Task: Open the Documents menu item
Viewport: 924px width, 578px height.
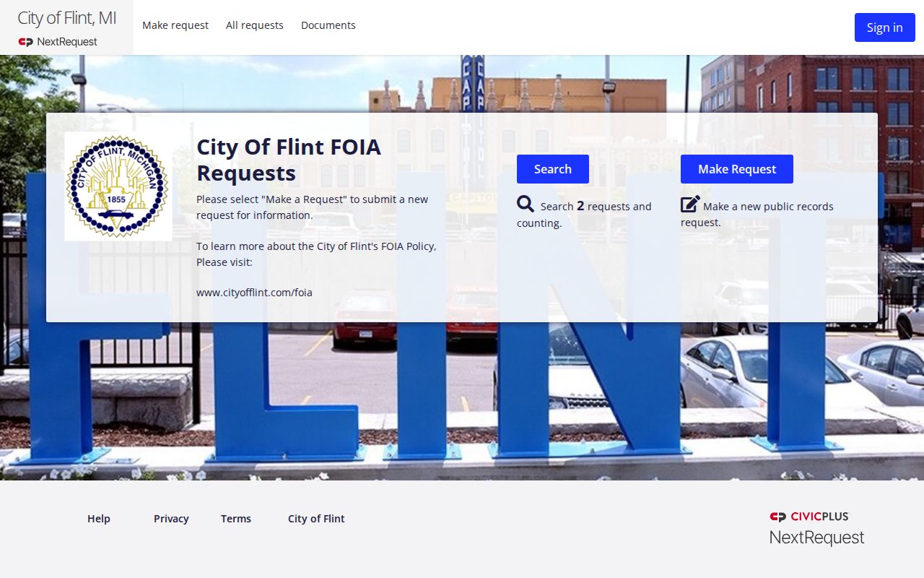Action: click(x=328, y=25)
